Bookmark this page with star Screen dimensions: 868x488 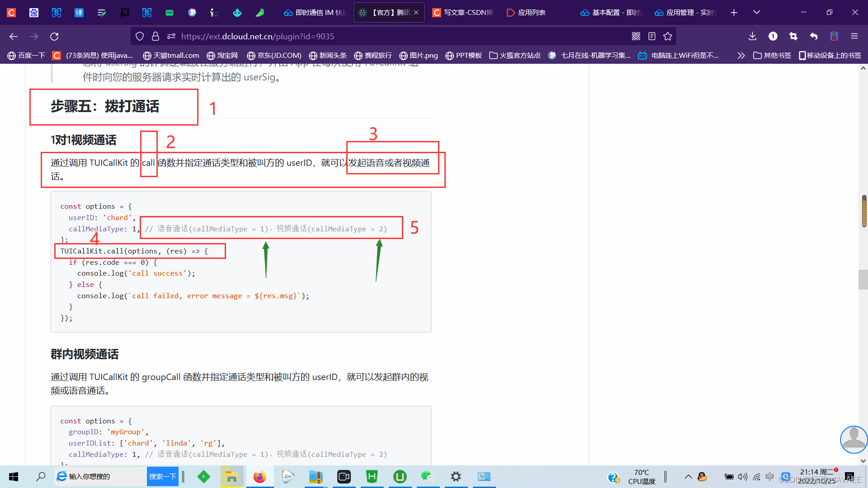[668, 36]
